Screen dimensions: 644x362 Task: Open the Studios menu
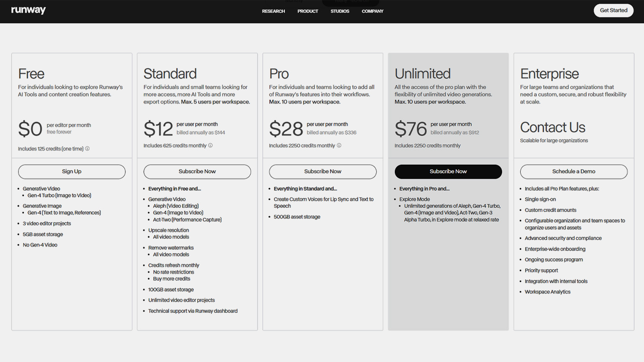(340, 11)
